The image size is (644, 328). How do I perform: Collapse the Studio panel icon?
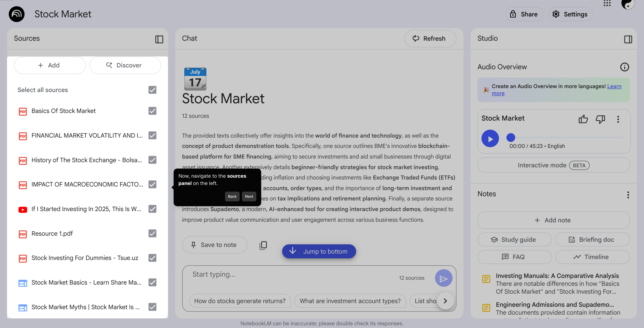628,39
